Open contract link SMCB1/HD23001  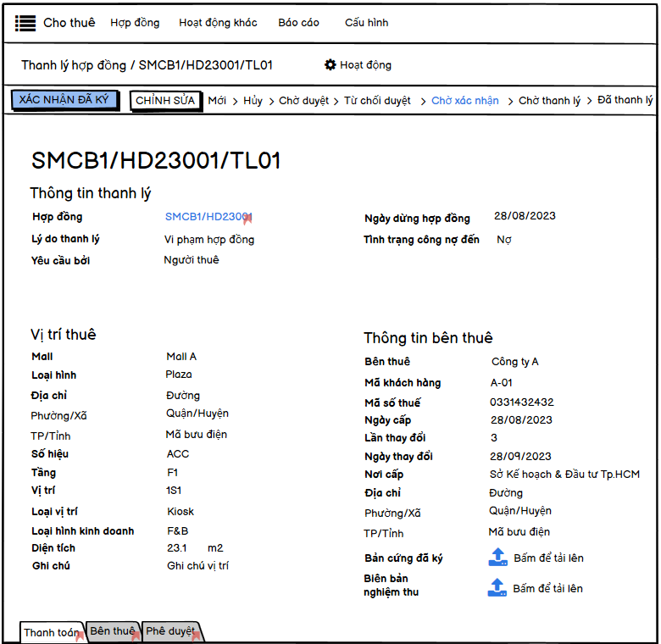[x=208, y=217]
